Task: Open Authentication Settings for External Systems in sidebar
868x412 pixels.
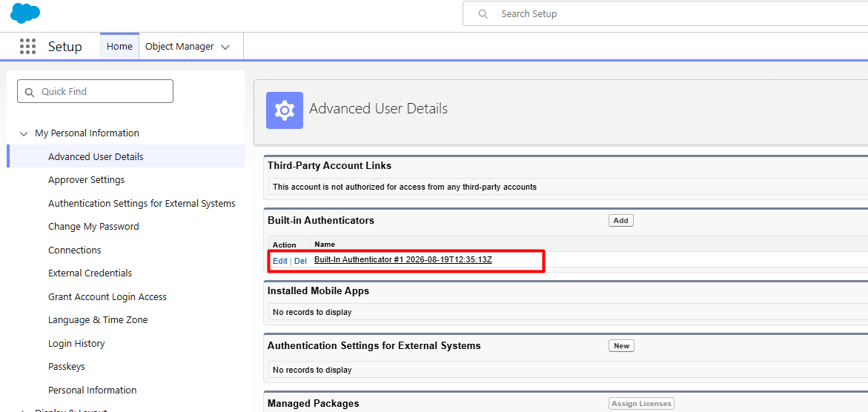Action: pyautogui.click(x=142, y=203)
